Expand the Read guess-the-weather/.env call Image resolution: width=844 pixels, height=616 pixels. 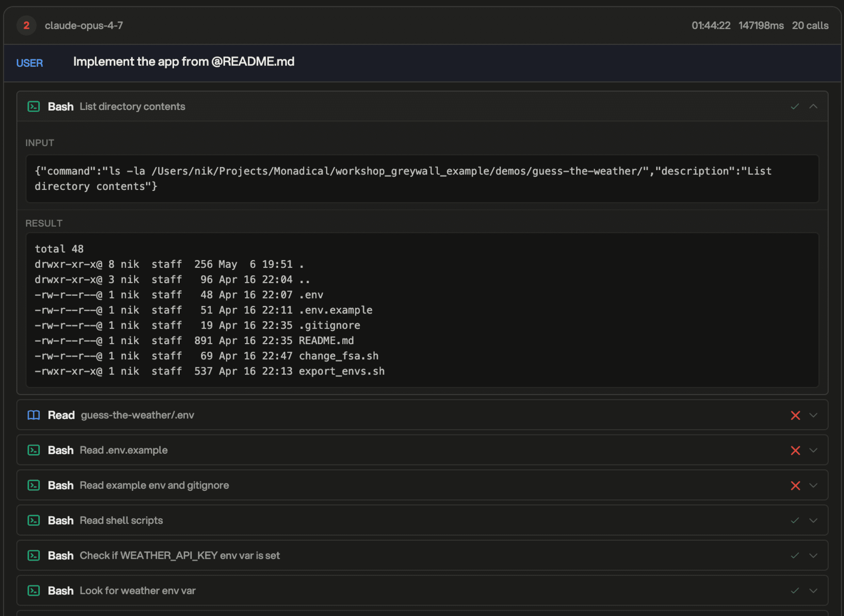[x=813, y=415]
